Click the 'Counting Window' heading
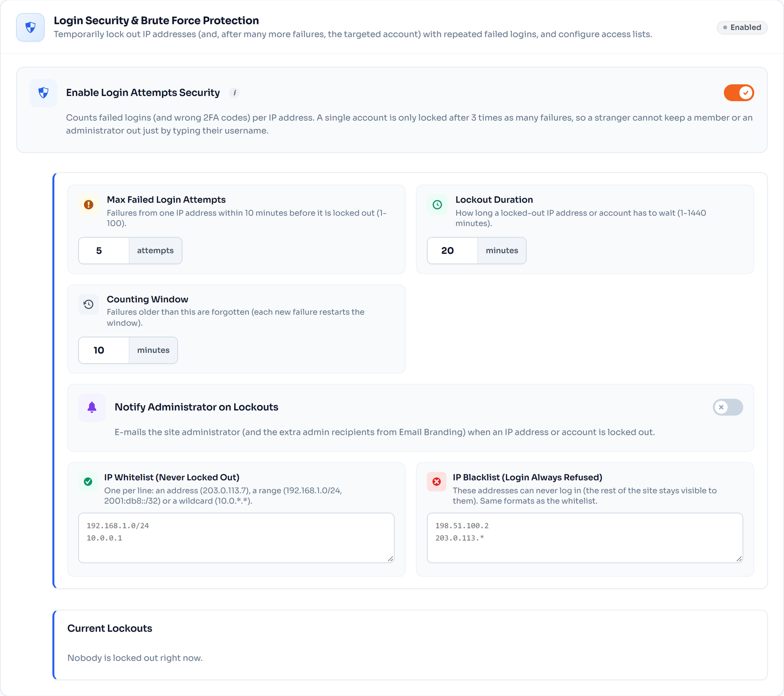Viewport: 784px width, 696px height. click(147, 299)
